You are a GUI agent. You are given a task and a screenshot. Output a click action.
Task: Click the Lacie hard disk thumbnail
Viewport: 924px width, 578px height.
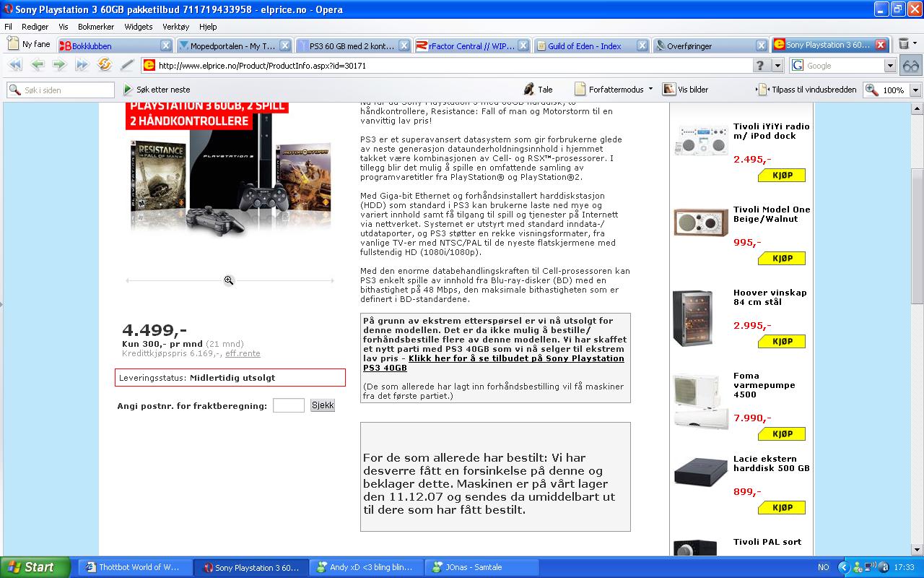[701, 473]
